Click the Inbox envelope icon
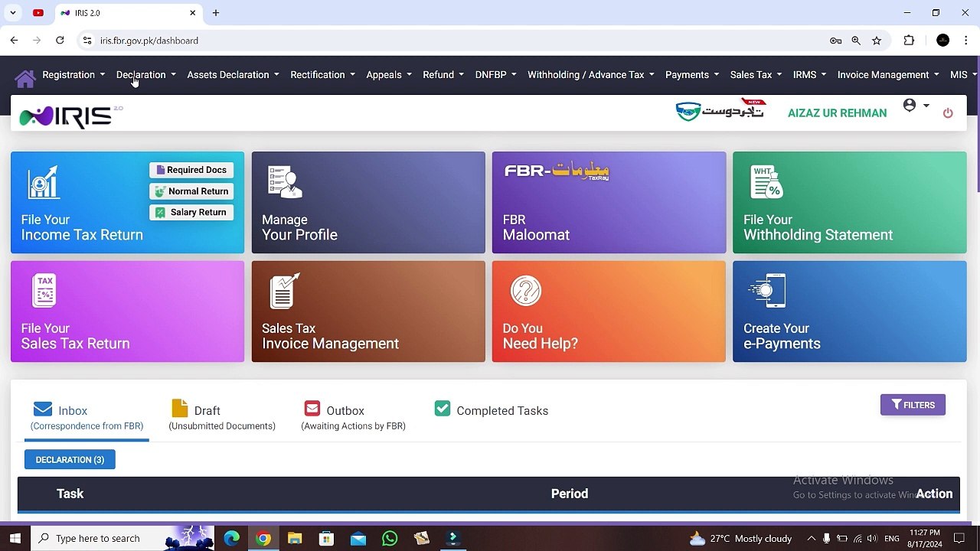The image size is (980, 551). (43, 409)
